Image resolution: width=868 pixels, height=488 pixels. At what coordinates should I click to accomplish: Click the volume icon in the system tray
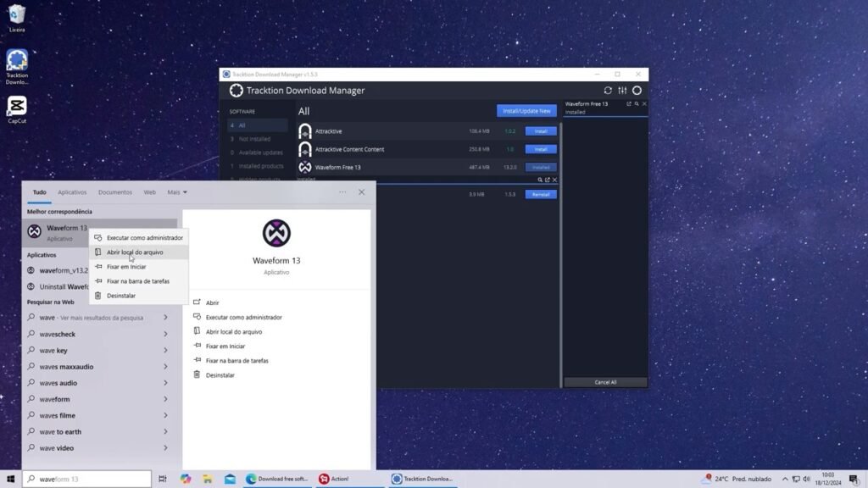click(807, 479)
